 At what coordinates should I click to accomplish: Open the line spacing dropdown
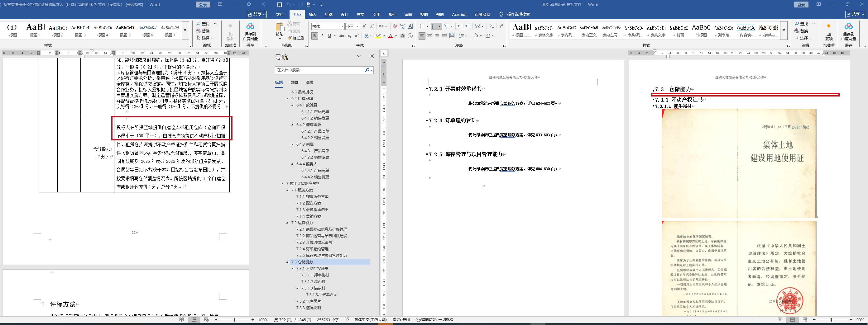[463, 36]
